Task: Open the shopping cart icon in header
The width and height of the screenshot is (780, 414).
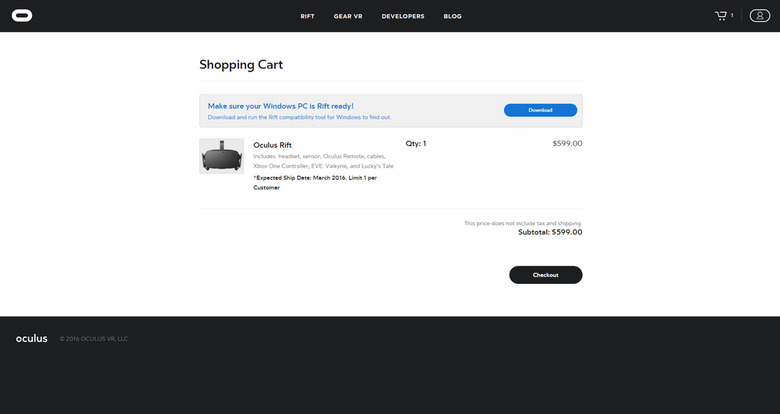Action: tap(721, 16)
